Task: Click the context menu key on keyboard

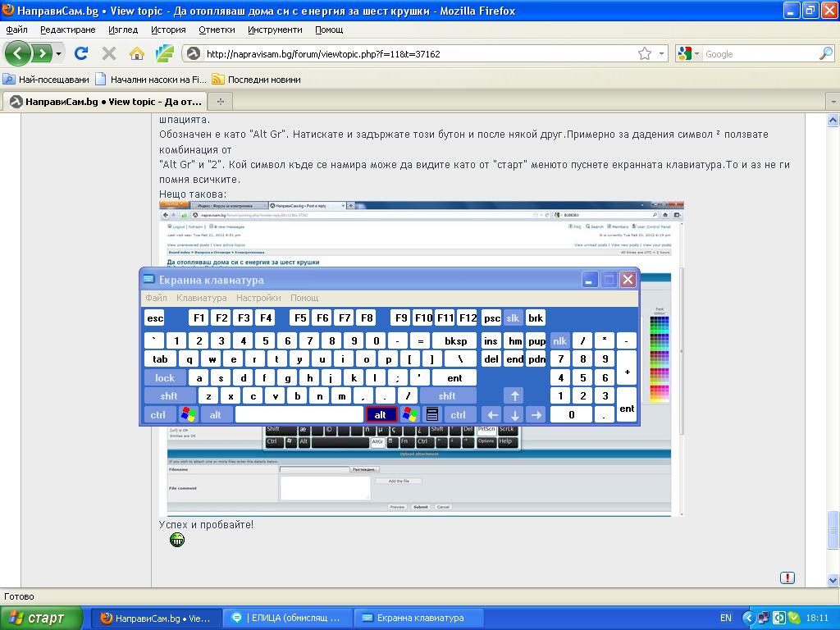Action: click(431, 414)
